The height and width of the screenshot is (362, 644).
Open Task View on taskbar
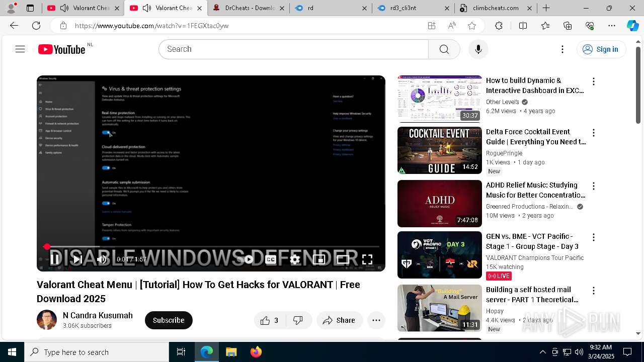coord(181,352)
